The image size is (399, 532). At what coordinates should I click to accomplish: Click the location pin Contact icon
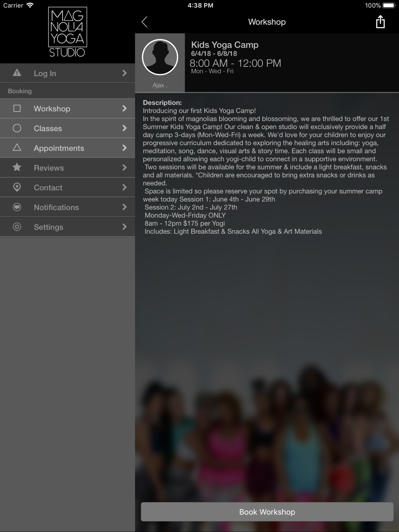pyautogui.click(x=17, y=187)
